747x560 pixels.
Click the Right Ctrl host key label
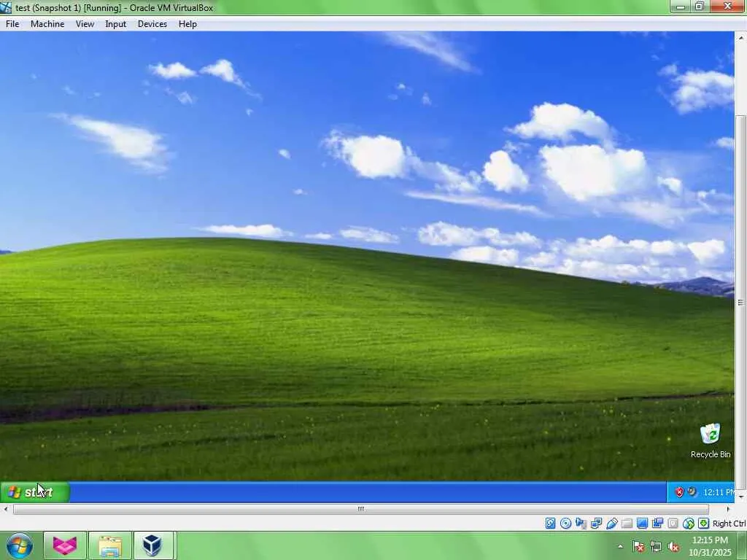tap(729, 524)
